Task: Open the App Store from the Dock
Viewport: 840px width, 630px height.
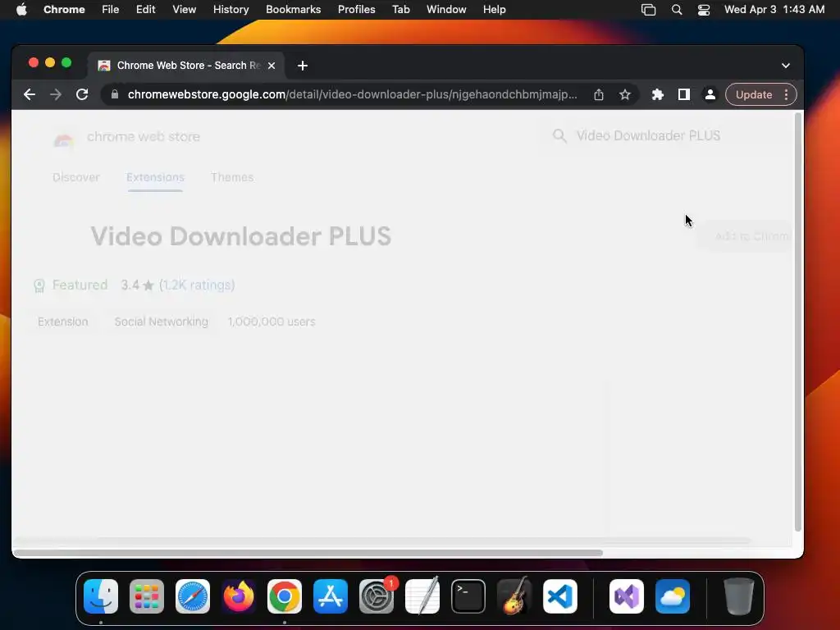Action: 331,596
